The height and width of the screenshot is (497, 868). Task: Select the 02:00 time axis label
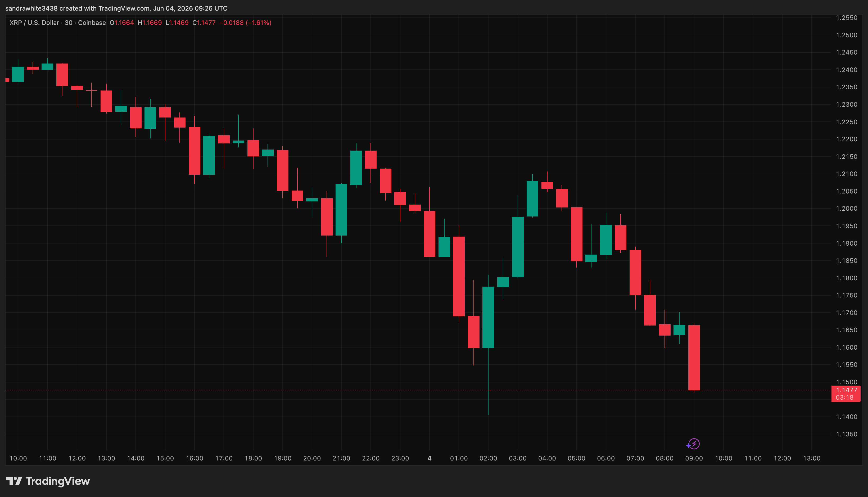click(488, 458)
